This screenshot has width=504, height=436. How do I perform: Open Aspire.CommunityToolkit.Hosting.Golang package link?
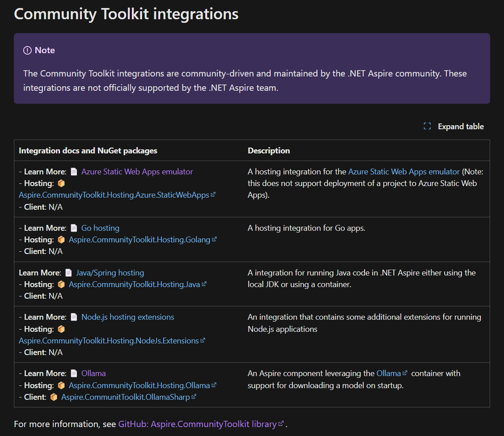tap(140, 240)
